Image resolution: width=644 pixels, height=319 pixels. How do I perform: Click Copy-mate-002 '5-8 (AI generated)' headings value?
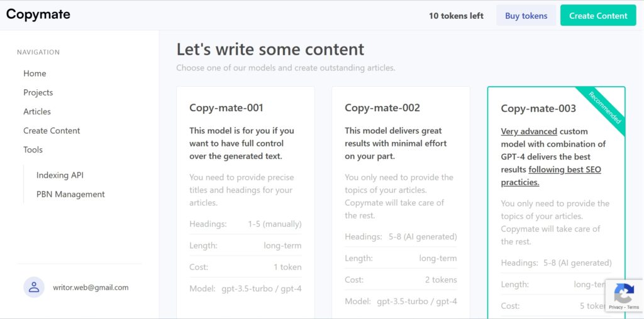click(423, 237)
